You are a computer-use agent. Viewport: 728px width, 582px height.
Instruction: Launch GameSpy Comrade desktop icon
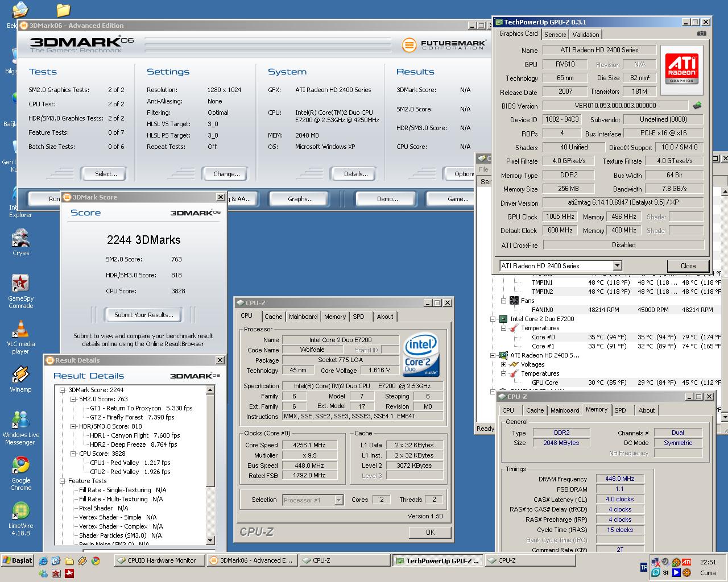20,291
